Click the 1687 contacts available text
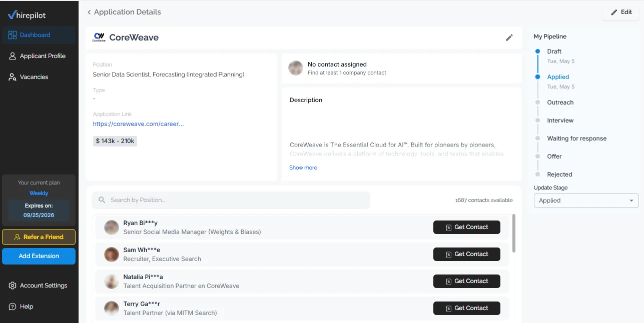The height and width of the screenshot is (323, 644). pos(484,200)
